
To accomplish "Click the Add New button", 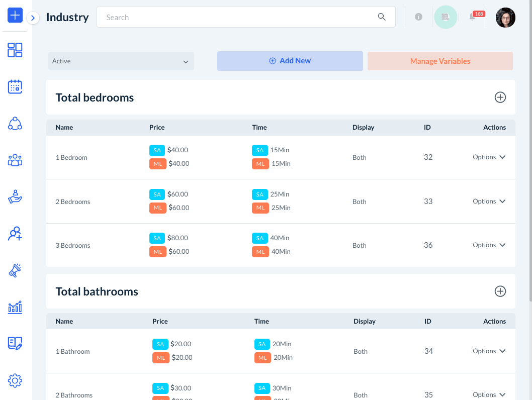I will pyautogui.click(x=290, y=61).
